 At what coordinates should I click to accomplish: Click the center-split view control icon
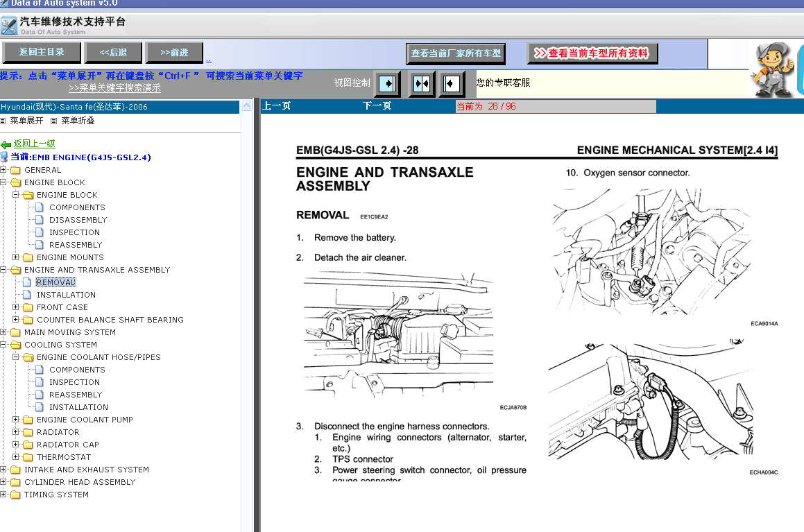coord(422,83)
